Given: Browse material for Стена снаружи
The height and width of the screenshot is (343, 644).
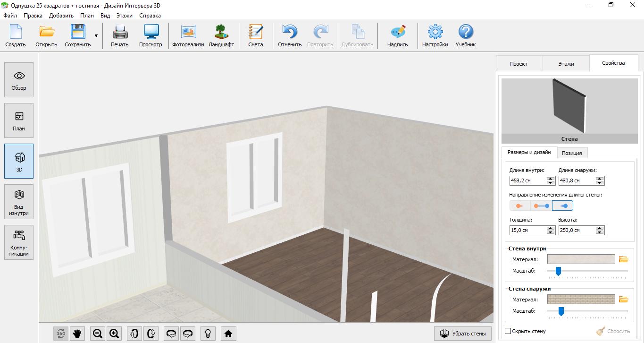Looking at the screenshot, I should (623, 300).
